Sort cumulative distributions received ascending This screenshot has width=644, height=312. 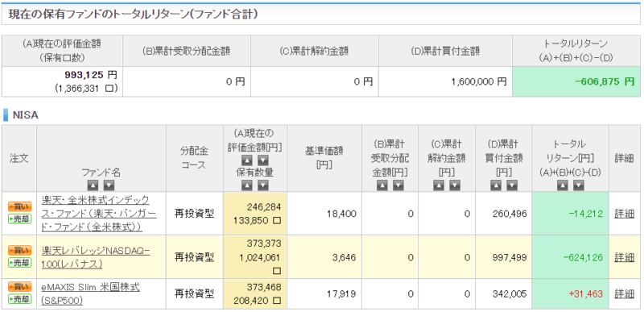pos(382,185)
